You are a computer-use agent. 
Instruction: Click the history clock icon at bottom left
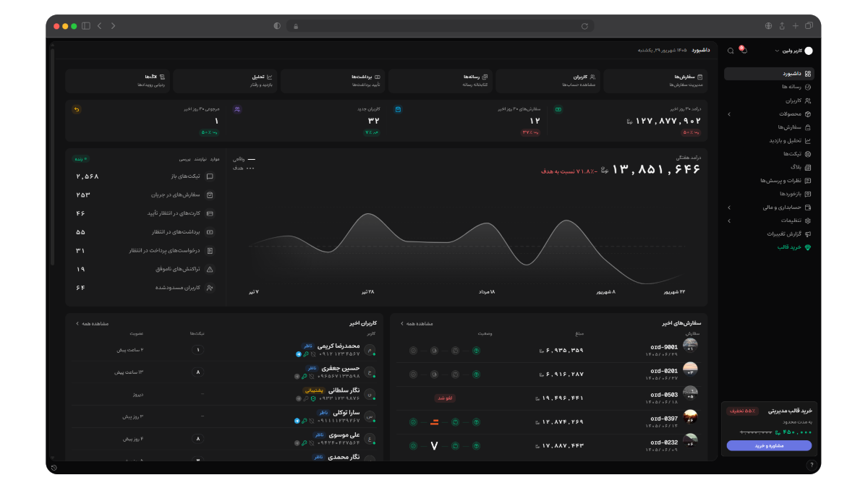point(54,468)
